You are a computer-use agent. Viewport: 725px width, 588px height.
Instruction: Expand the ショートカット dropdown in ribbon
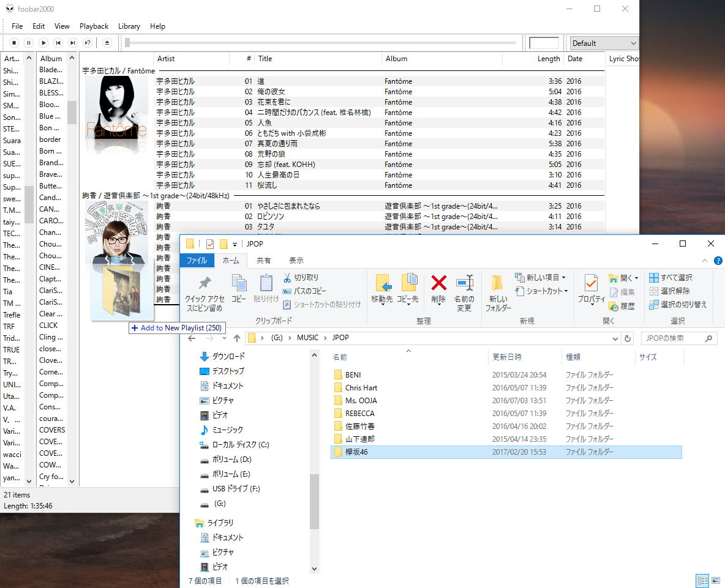coord(566,291)
